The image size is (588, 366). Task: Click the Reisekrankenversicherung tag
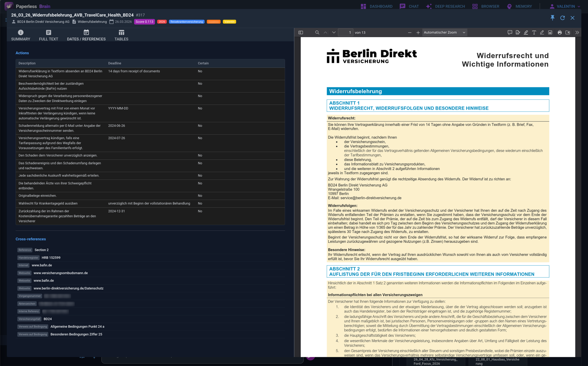tap(187, 22)
